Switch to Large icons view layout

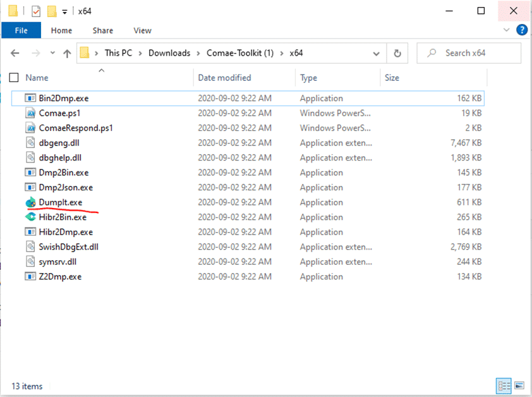pyautogui.click(x=519, y=386)
